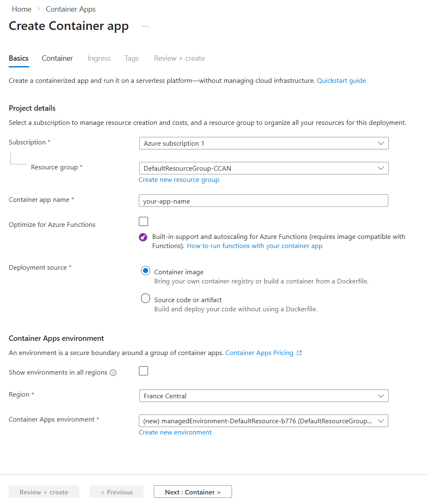Image resolution: width=432 pixels, height=504 pixels.
Task: Click the Azure Functions lightning icon
Action: (143, 237)
